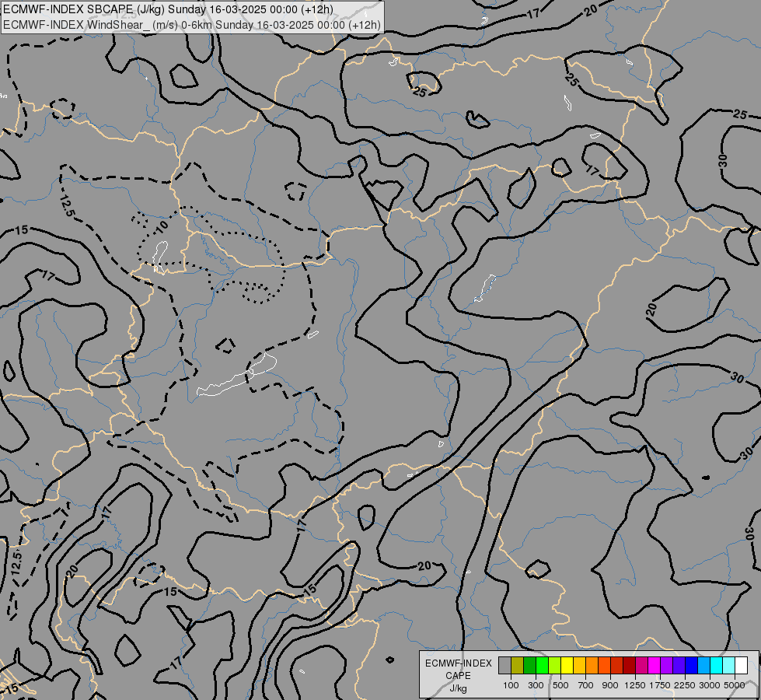Viewport: 761px width, 700px height.
Task: Click the legend value 1250
Action: click(x=635, y=685)
